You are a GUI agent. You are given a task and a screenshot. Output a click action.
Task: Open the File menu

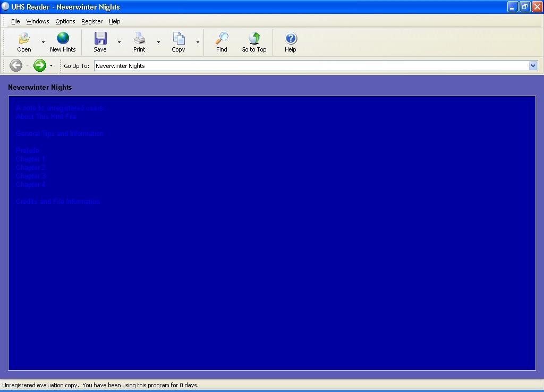15,21
